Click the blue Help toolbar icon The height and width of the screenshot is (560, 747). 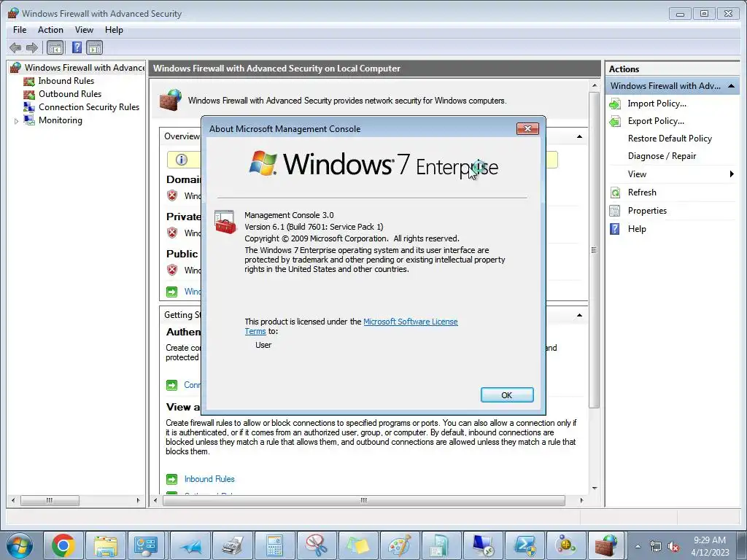tap(77, 47)
